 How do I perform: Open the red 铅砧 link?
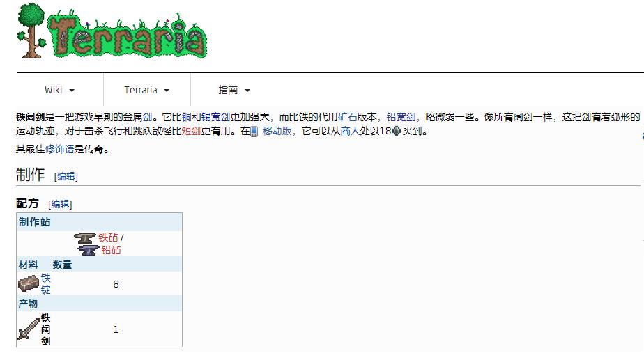[x=111, y=251]
